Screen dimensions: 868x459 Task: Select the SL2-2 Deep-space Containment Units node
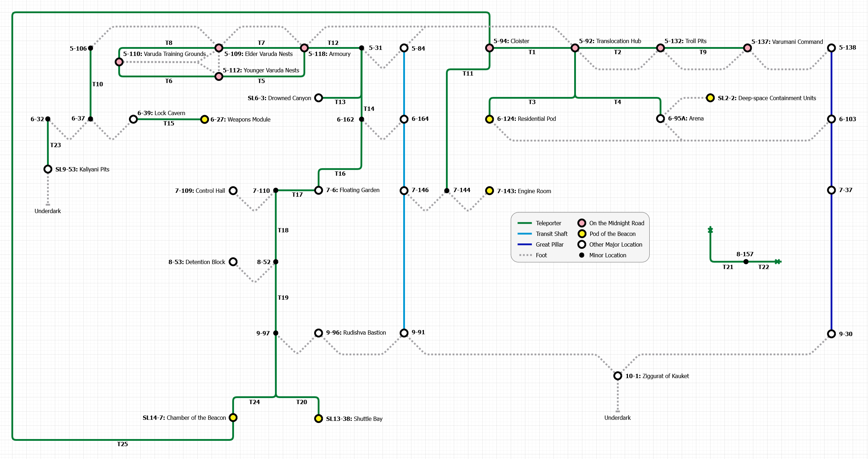pos(710,98)
